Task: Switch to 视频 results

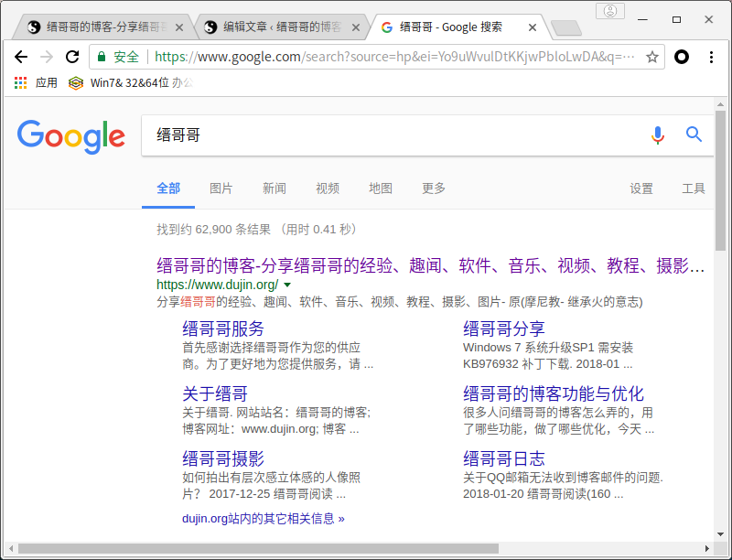Action: click(328, 188)
